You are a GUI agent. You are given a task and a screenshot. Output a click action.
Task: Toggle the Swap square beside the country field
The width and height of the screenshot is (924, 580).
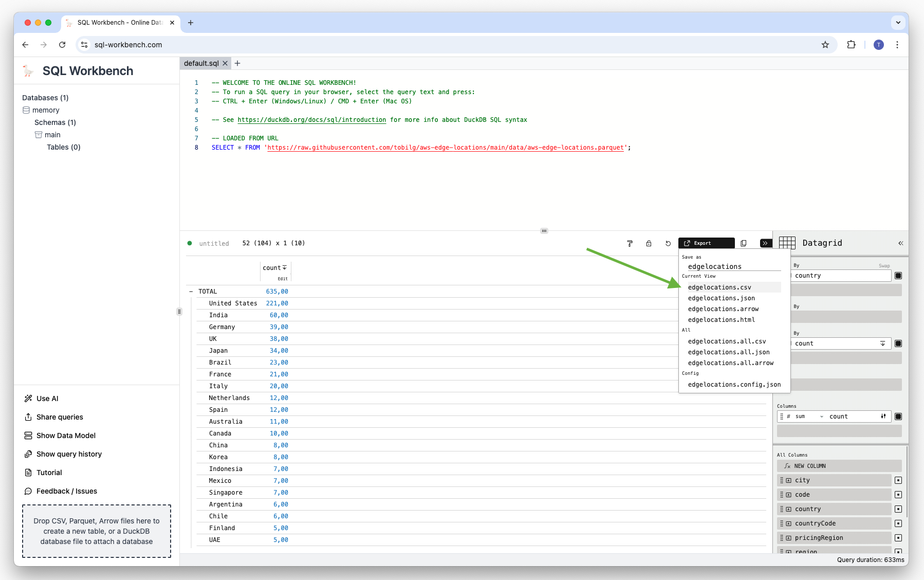tap(898, 275)
